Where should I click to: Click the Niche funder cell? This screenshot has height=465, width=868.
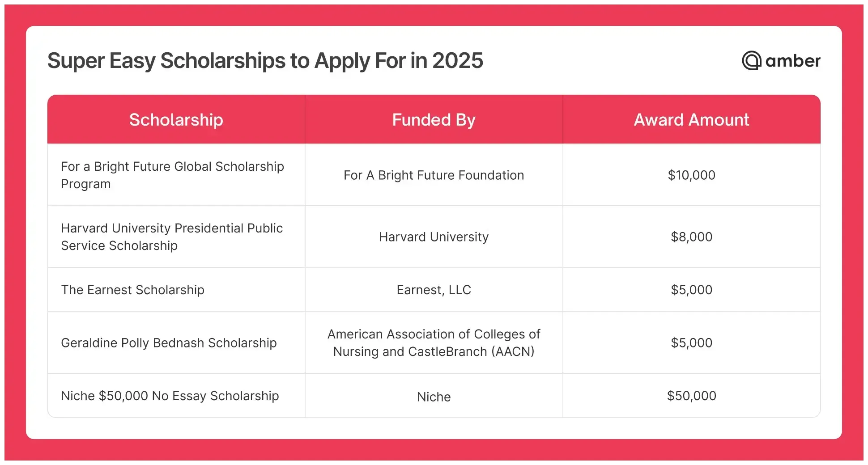click(x=434, y=397)
